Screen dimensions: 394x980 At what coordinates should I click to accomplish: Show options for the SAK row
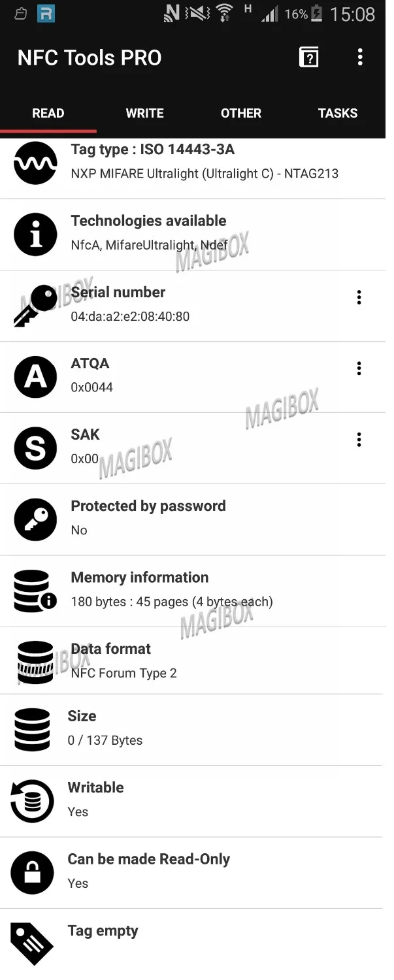coord(359,440)
